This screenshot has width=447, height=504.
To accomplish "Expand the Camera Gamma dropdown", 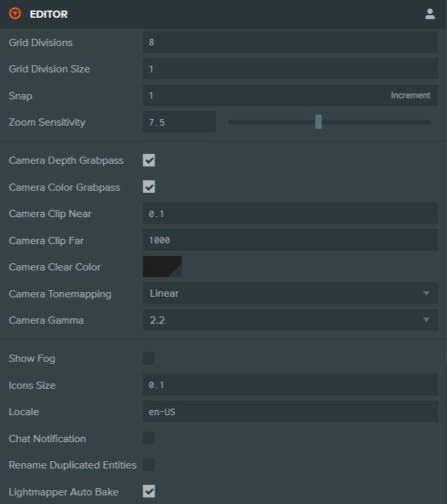I will click(x=290, y=320).
